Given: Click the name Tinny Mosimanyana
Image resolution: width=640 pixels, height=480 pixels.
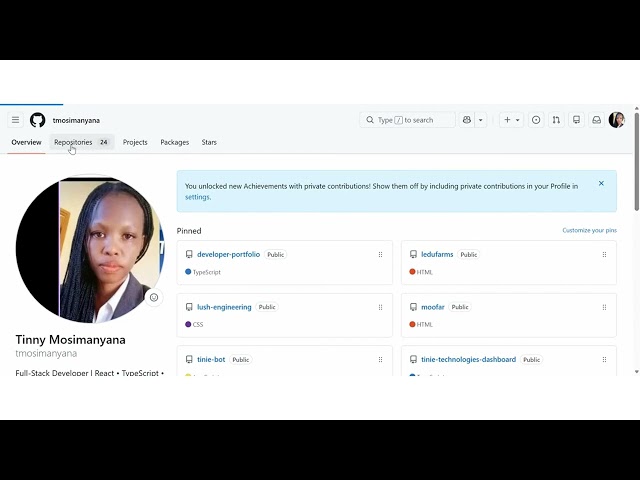Looking at the screenshot, I should click(x=71, y=340).
